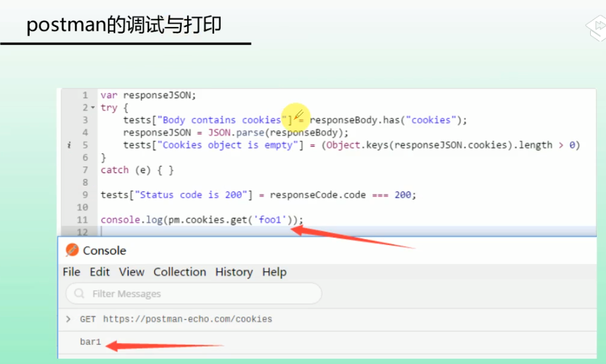Click the video logo icon at top right
This screenshot has height=364, width=606.
pos(596,28)
